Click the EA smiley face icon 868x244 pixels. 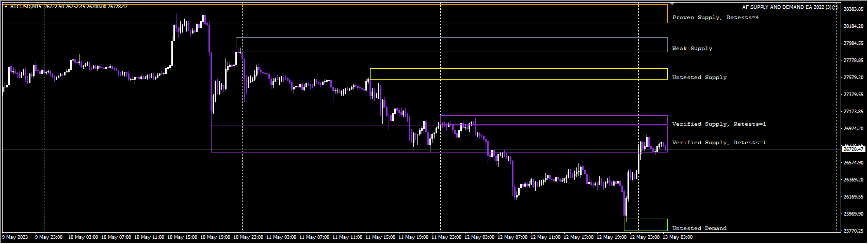coord(835,7)
